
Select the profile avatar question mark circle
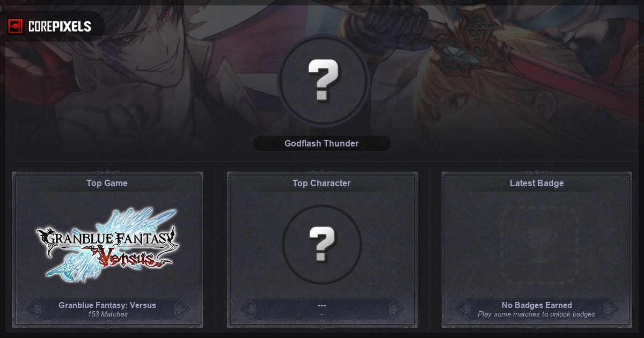pos(323,81)
